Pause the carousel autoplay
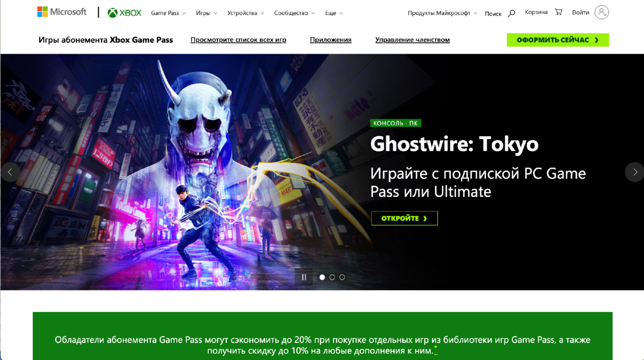 click(304, 277)
